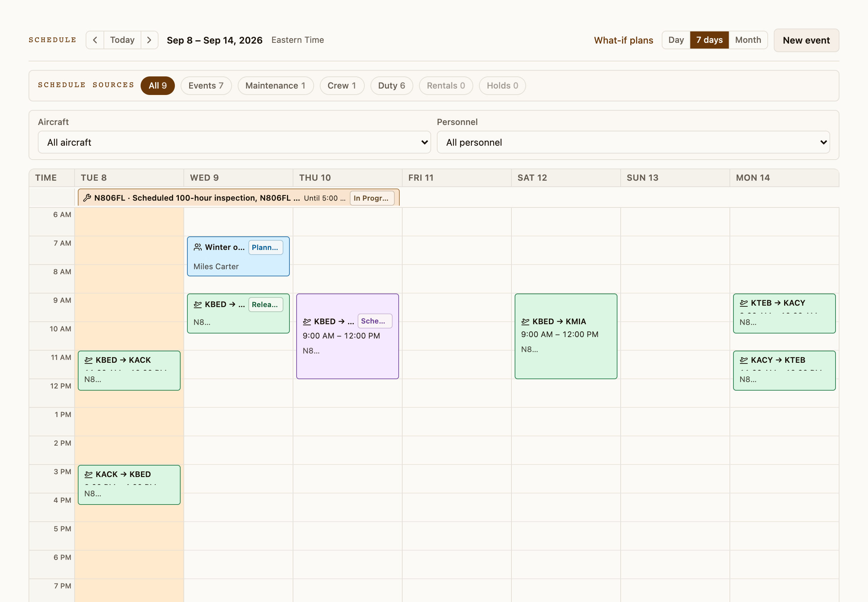The image size is (868, 602).
Task: Click the In Progress status badge
Action: tap(372, 198)
